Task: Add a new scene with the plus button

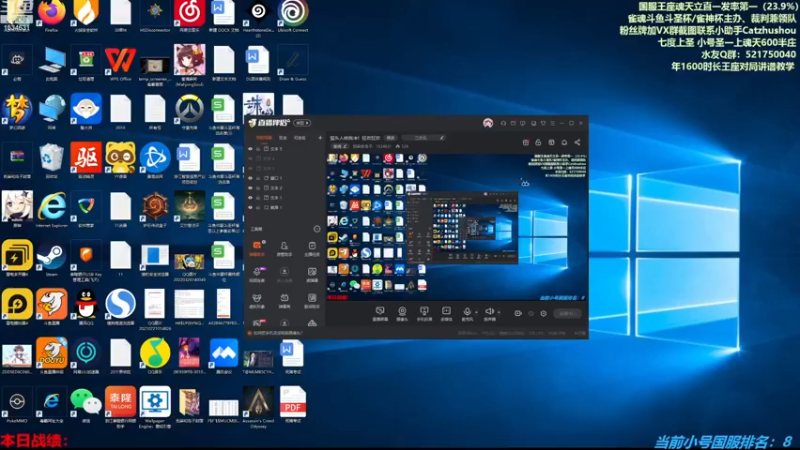Action: (x=320, y=138)
